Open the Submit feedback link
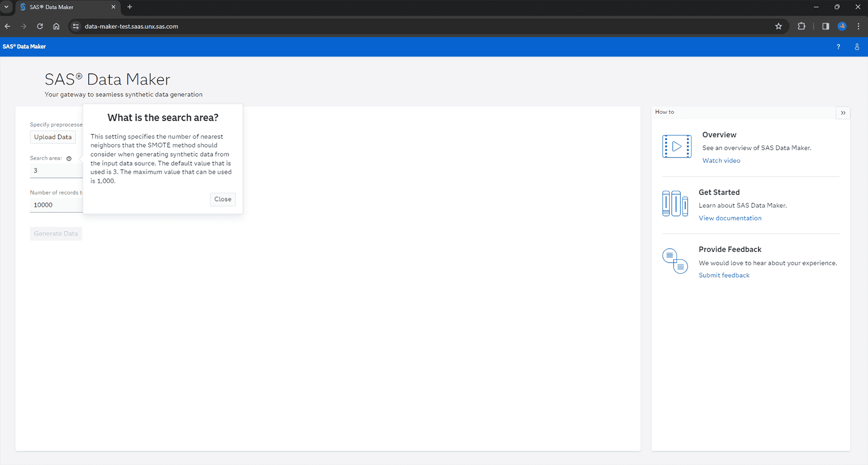868x465 pixels. [723, 275]
